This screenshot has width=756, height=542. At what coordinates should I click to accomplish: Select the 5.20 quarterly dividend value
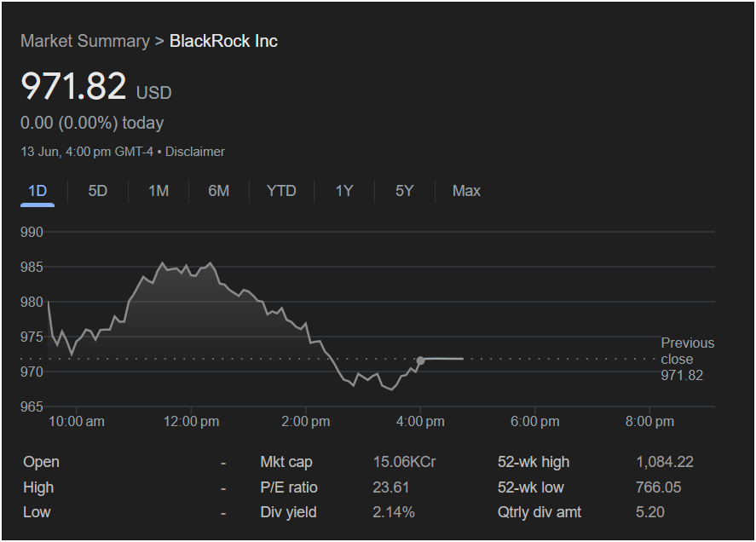(x=650, y=512)
